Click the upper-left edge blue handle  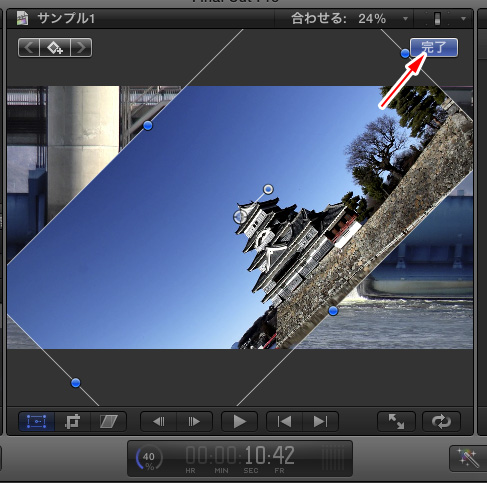pos(148,125)
